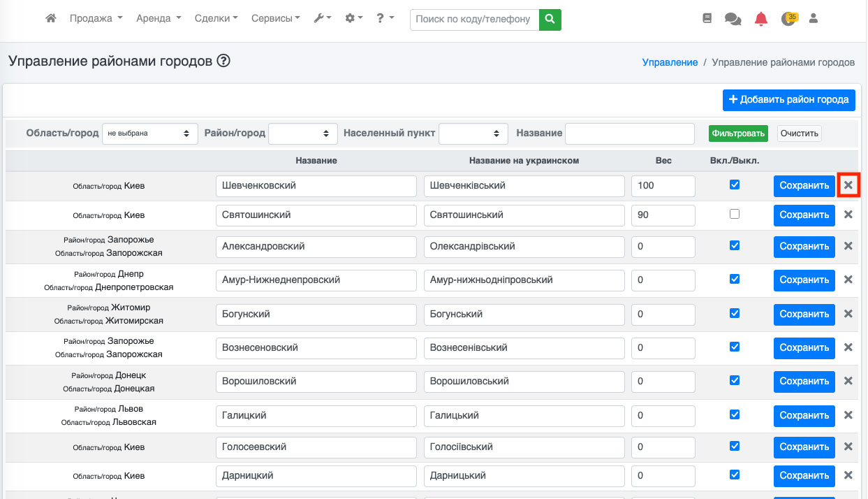This screenshot has width=868, height=499.
Task: Delete the Шевченковский district row
Action: pyautogui.click(x=848, y=185)
